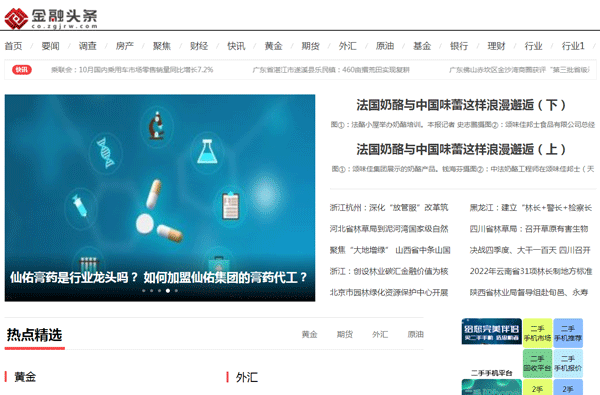Open the 二手回收平台 green tile
Screen dimensions: 600x395
(537, 363)
